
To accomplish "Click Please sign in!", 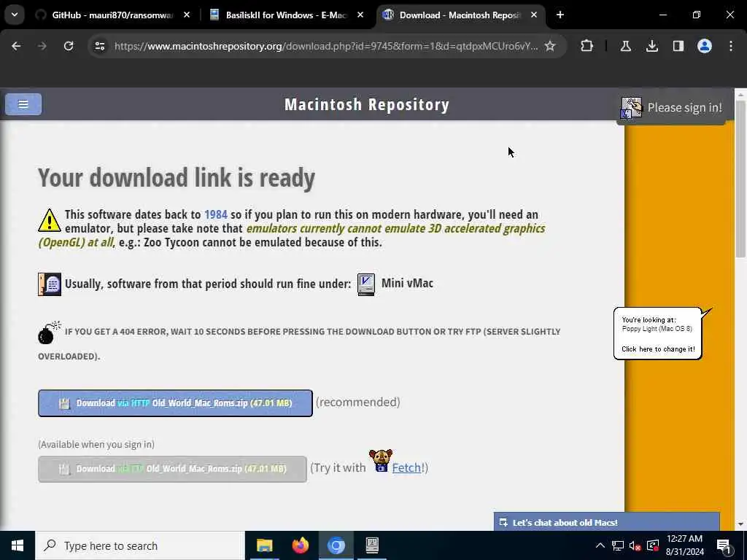I will click(x=684, y=108).
